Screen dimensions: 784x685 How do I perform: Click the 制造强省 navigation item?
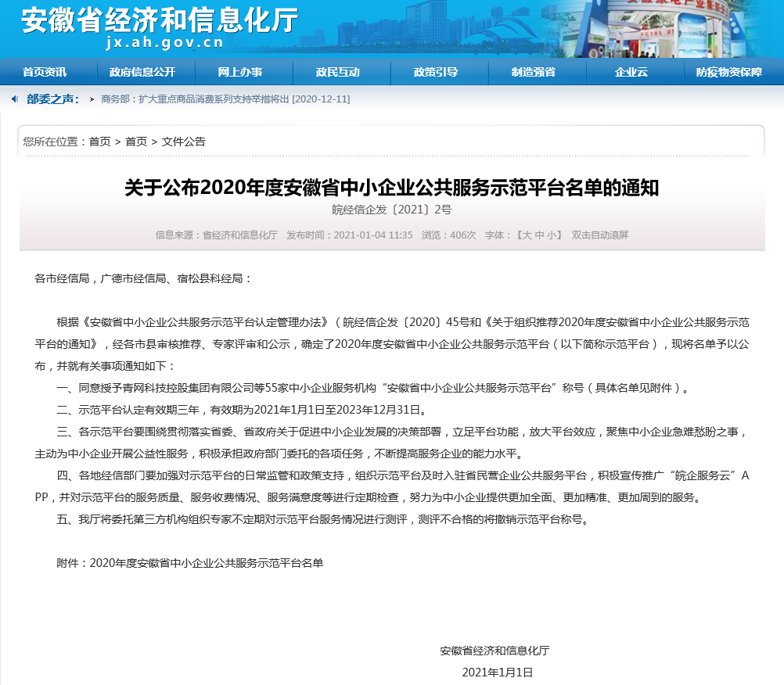[534, 72]
